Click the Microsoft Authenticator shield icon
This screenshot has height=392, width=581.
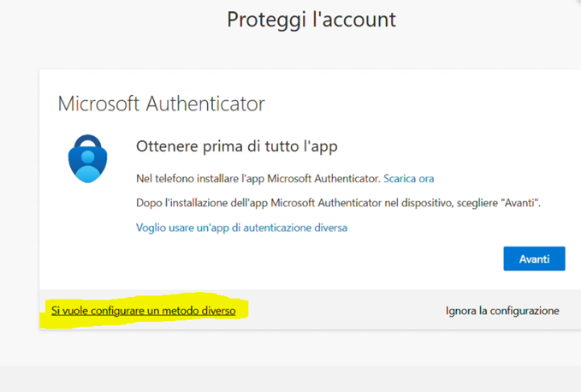point(88,157)
